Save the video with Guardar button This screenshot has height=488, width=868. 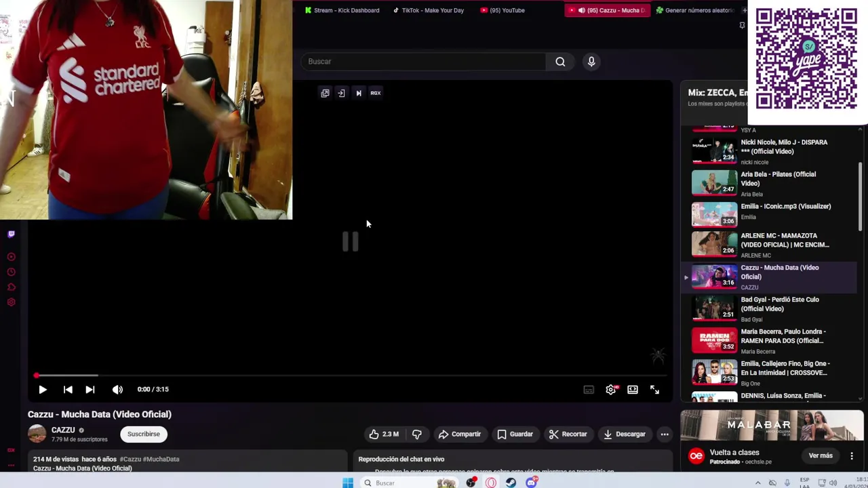[515, 434]
